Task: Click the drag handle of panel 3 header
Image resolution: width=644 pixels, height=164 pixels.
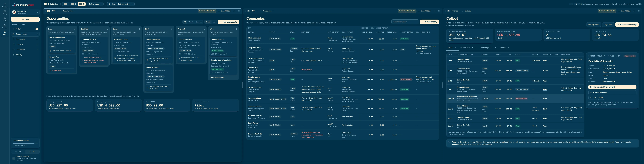Action: pyautogui.click(x=446, y=11)
